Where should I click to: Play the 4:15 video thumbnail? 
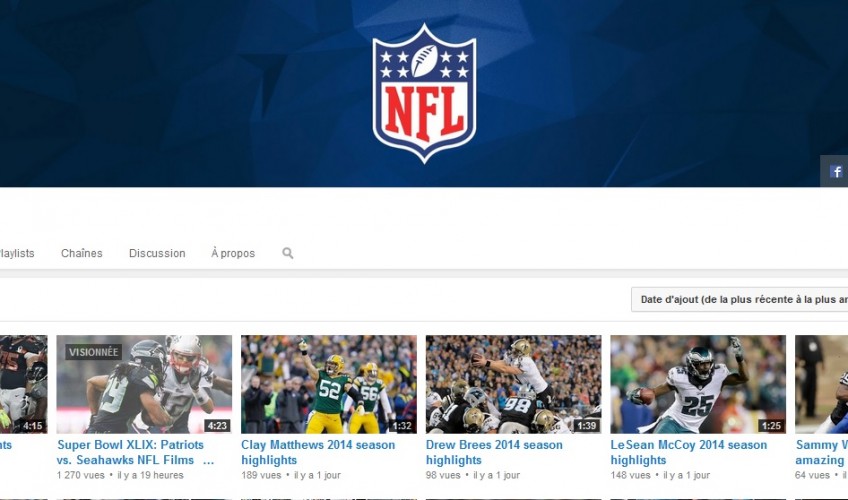[x=23, y=384]
